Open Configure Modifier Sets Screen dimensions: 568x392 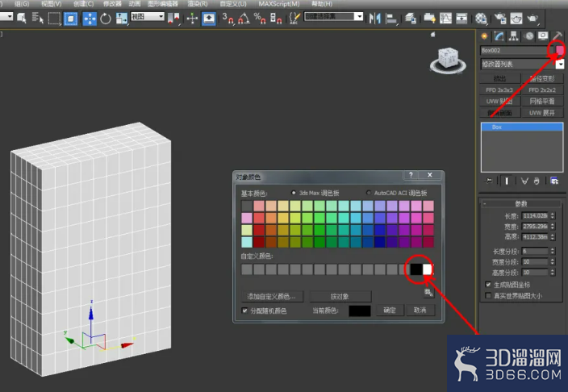coord(554,181)
